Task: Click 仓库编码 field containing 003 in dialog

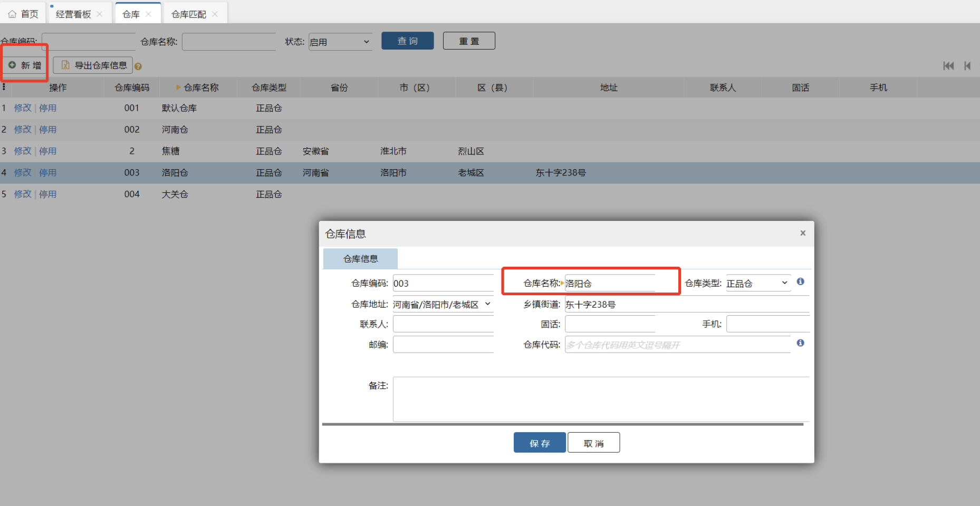Action: tap(443, 283)
